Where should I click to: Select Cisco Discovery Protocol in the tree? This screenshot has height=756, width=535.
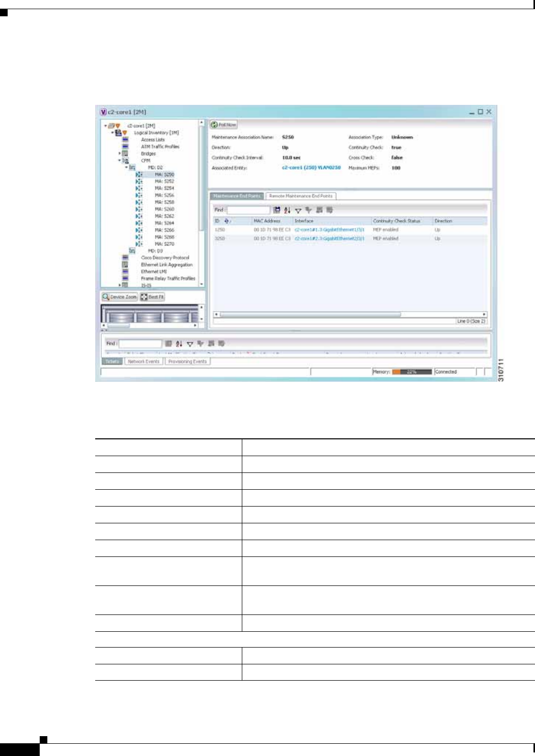coord(165,258)
